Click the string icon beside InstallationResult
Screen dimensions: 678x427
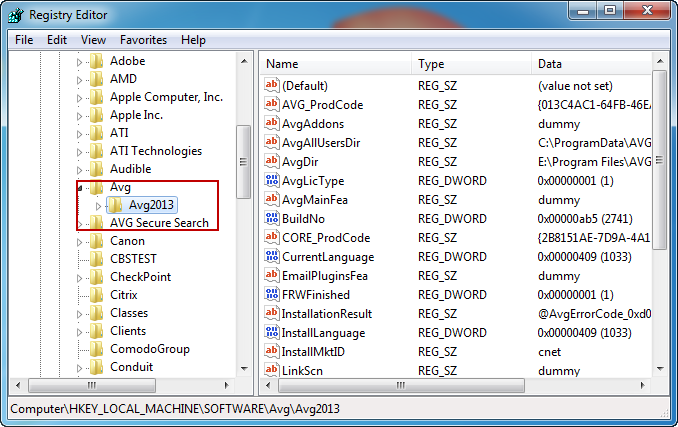(272, 313)
